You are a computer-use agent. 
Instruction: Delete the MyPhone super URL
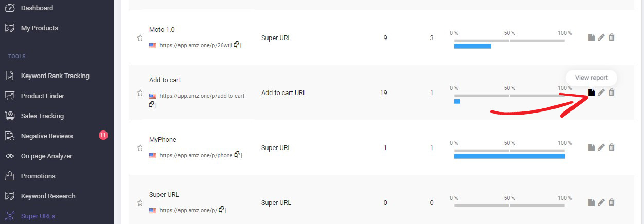pos(612,147)
